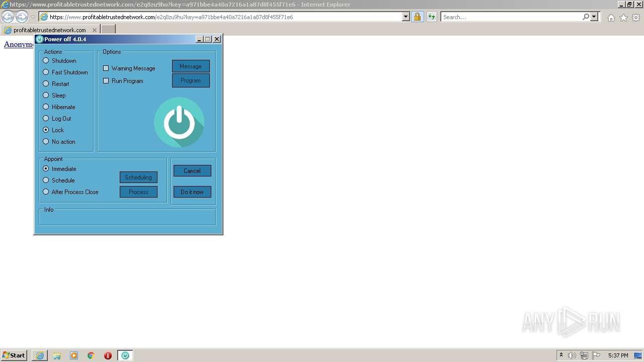The image size is (644, 362).
Task: Open the recent pages dropdown arrow
Action: pos(33,17)
